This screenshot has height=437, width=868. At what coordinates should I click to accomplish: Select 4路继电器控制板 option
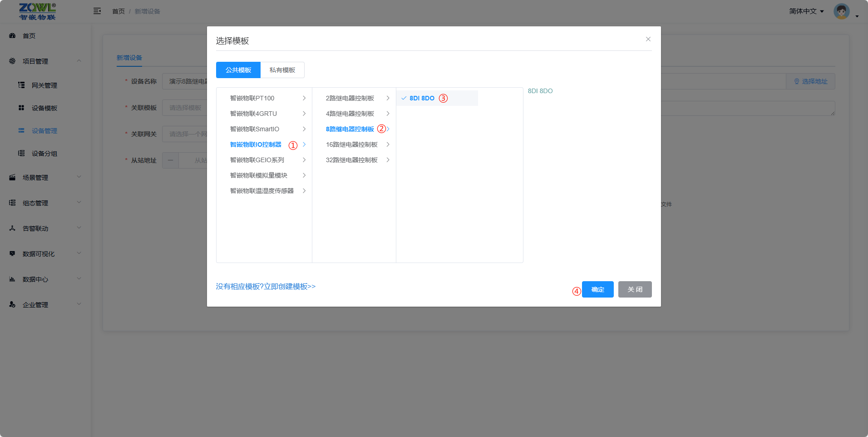tap(354, 114)
